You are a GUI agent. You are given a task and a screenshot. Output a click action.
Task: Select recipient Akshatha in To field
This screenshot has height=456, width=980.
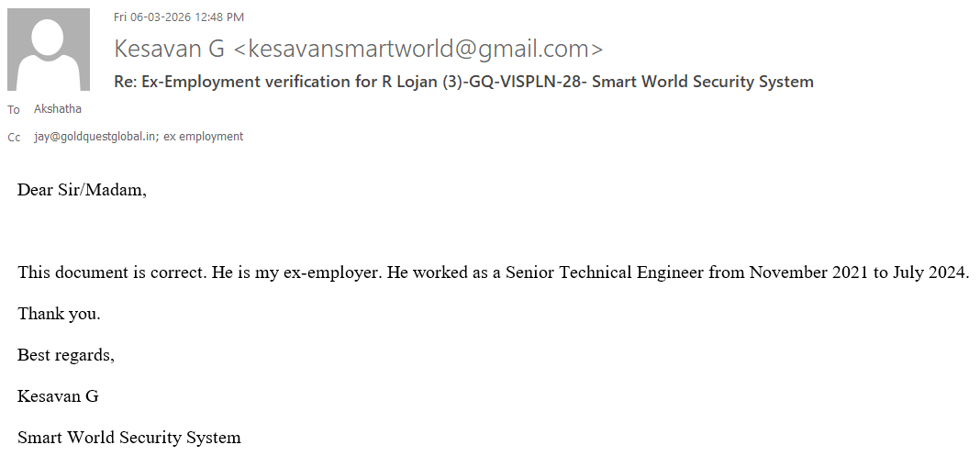click(58, 109)
